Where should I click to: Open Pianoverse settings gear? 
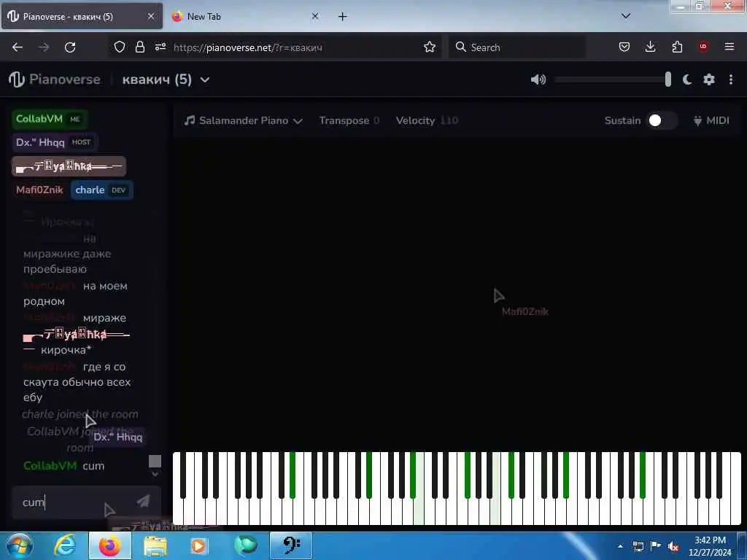click(709, 79)
